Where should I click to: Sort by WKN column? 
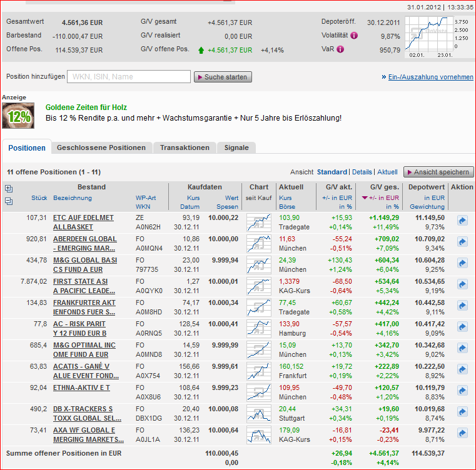[x=143, y=207]
